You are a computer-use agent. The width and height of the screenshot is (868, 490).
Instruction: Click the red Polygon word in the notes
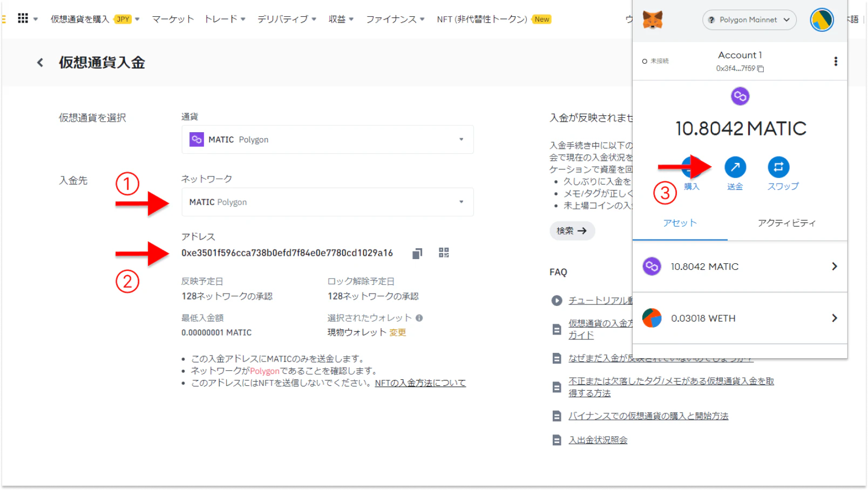pos(265,371)
